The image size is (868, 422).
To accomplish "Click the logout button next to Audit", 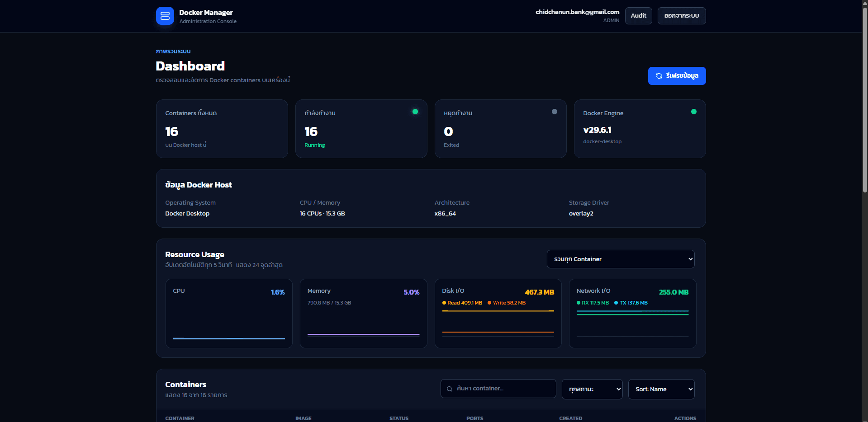I will (x=682, y=16).
